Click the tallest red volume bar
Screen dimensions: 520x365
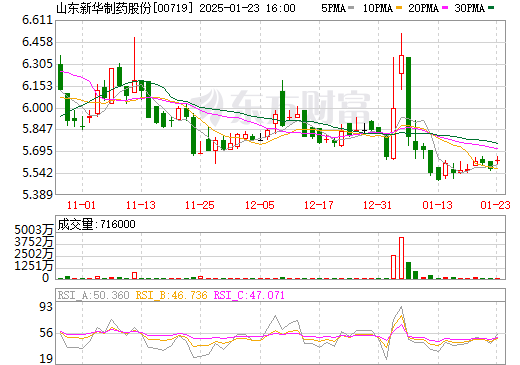(401, 258)
